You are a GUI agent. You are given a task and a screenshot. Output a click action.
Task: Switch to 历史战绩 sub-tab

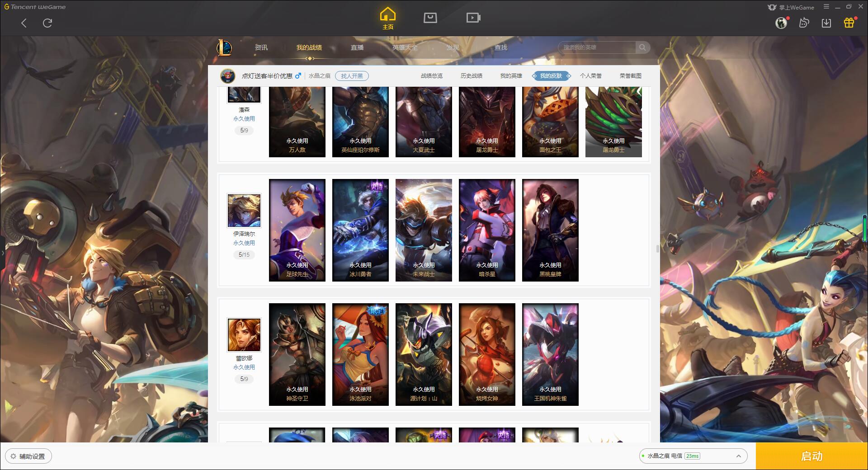click(x=472, y=76)
